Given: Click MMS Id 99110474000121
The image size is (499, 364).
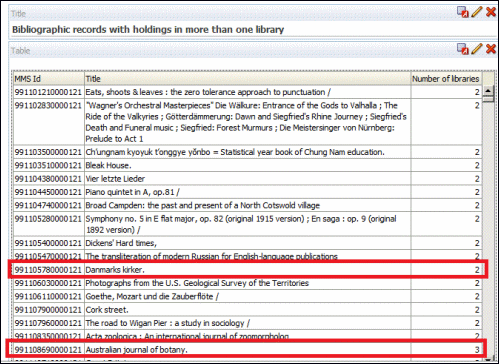Looking at the screenshot, I should tap(48, 205).
